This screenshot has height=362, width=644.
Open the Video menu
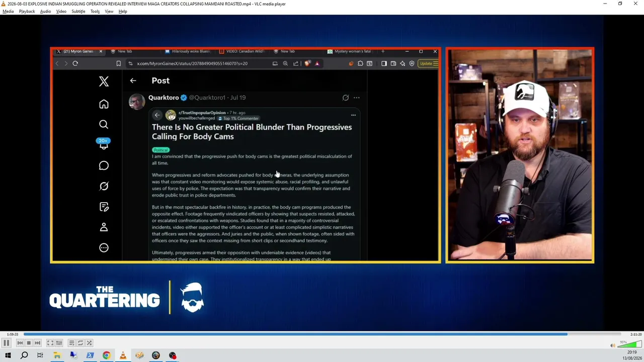tap(61, 11)
